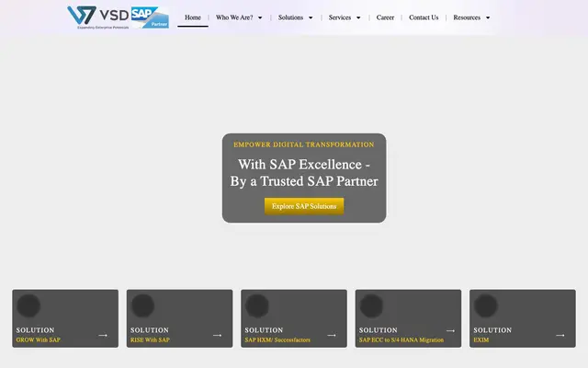
Task: Open the SAP ECC to S/4 HANA Migration link
Action: [401, 339]
